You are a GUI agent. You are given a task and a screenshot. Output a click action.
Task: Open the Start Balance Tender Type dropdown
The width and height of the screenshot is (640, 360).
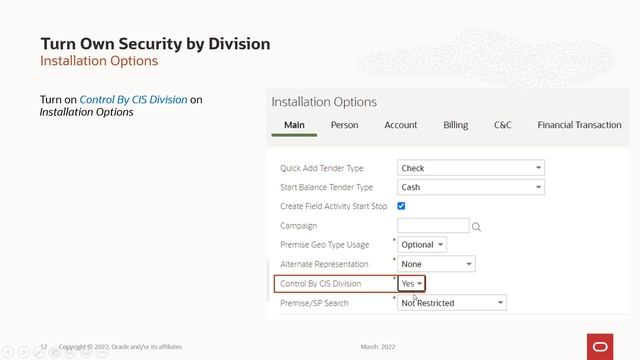(471, 187)
